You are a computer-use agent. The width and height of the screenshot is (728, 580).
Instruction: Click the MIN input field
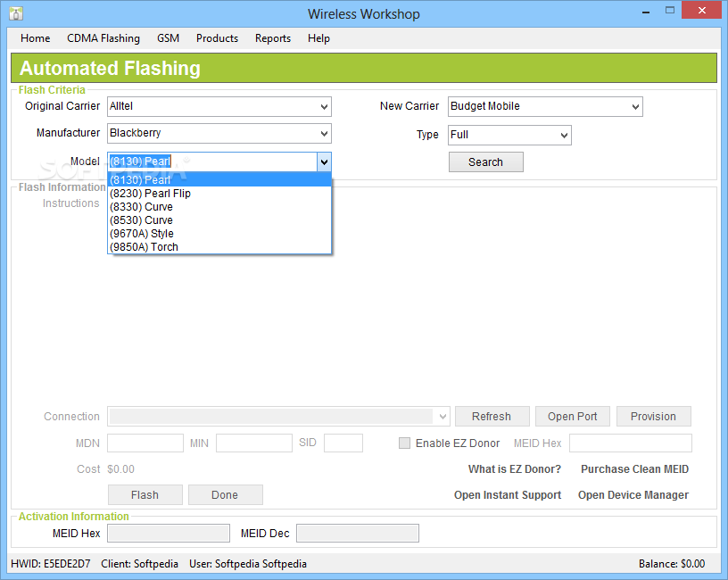click(254, 443)
